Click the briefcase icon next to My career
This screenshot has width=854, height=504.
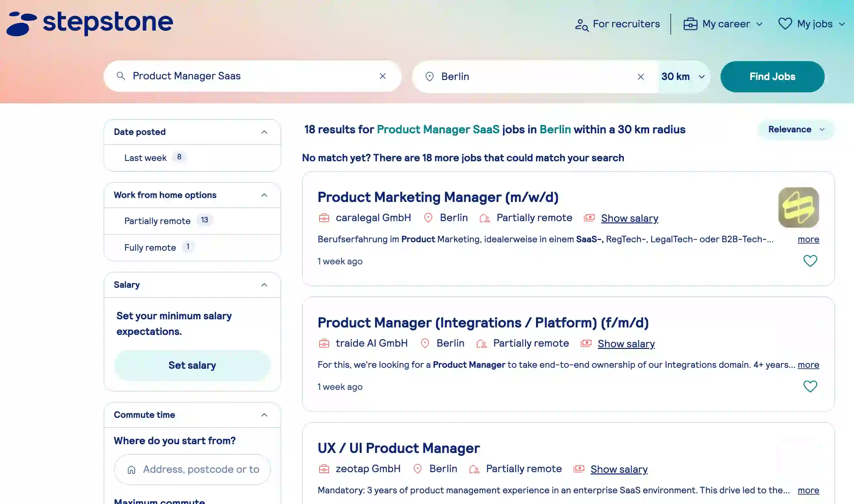pyautogui.click(x=691, y=24)
